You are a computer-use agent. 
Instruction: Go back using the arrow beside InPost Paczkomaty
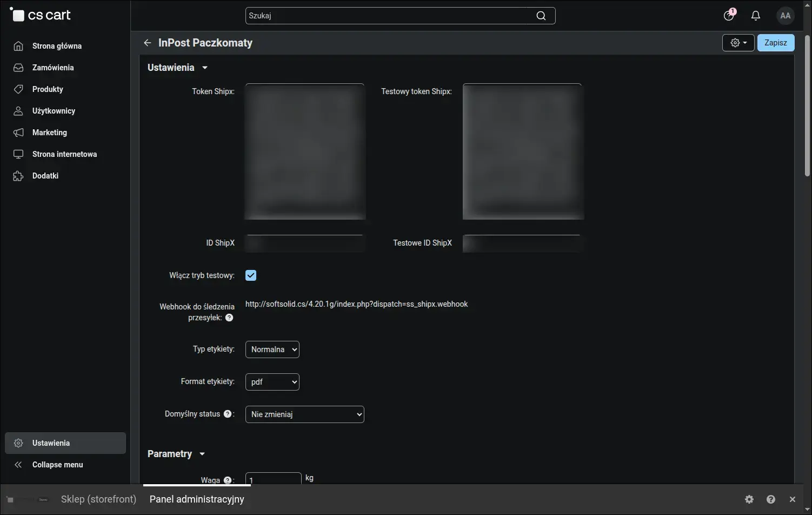[x=148, y=43]
